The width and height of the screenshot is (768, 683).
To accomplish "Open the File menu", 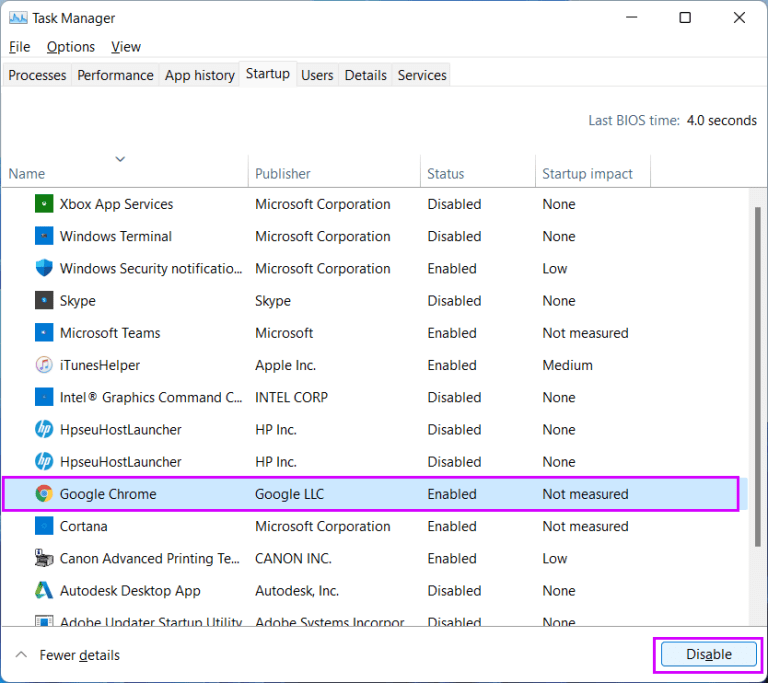I will click(20, 47).
